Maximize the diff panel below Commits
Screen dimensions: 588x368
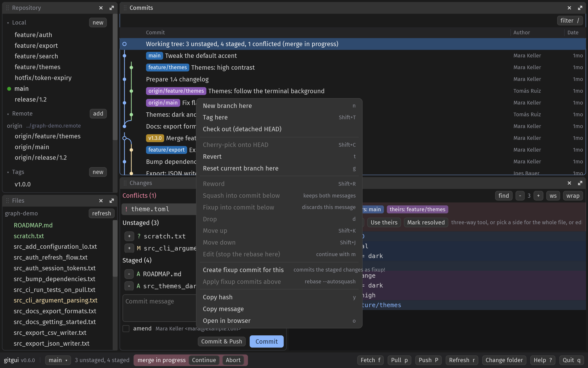580,183
